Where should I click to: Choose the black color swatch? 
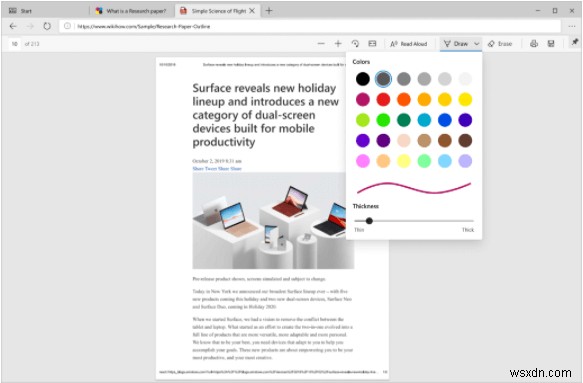pos(363,79)
